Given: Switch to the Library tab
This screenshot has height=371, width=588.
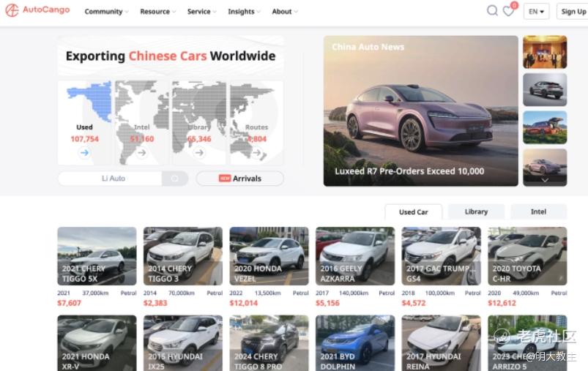Looking at the screenshot, I should (476, 211).
